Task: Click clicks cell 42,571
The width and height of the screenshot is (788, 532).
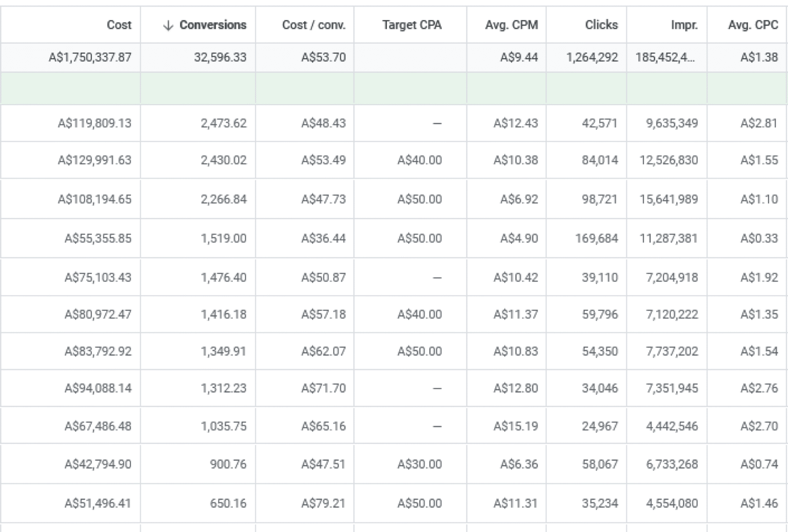Action: point(599,124)
